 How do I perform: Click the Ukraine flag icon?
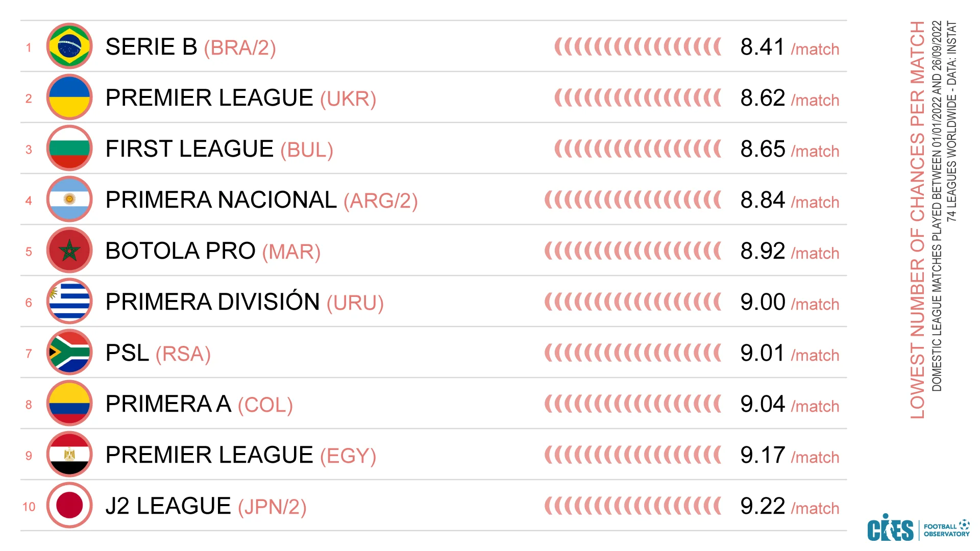(69, 97)
